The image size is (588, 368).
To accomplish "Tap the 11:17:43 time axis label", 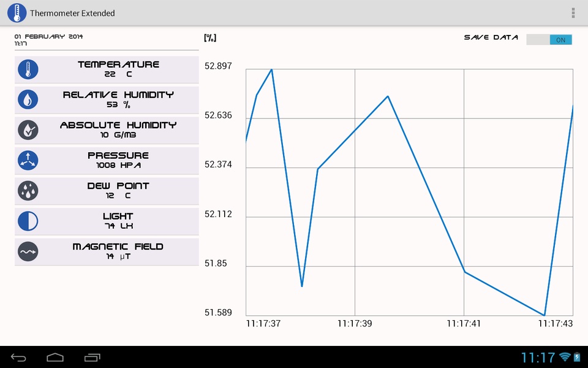I will click(556, 324).
